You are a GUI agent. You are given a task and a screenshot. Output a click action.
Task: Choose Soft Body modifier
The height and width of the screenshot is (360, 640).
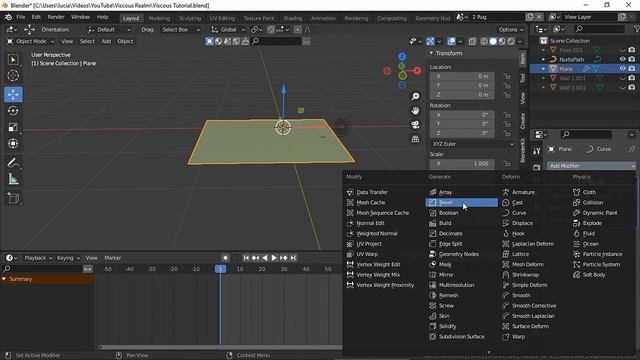[x=594, y=275]
